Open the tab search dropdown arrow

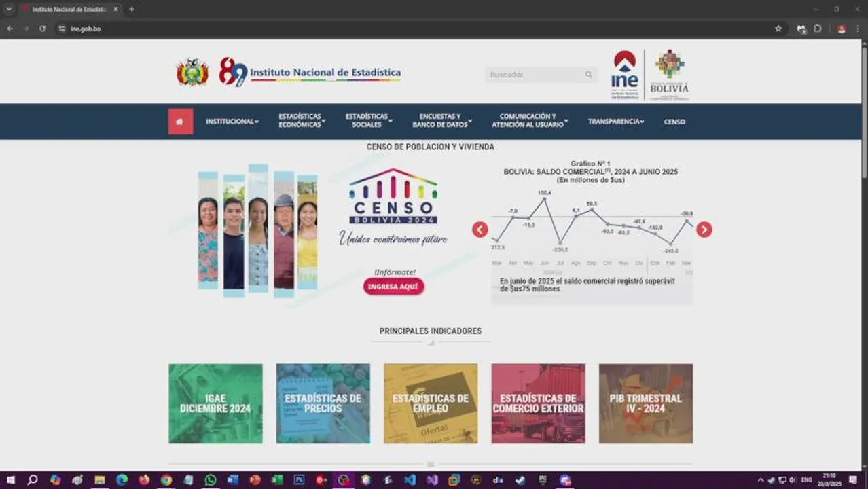9,9
